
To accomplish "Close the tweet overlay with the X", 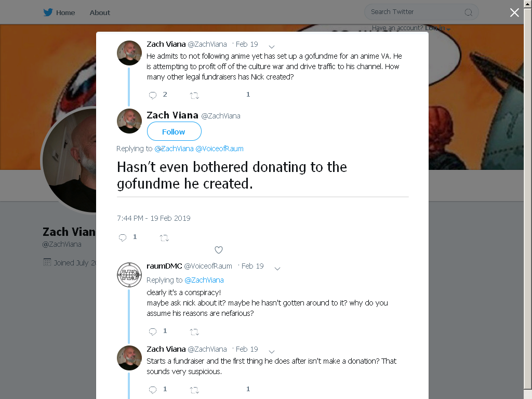I will pyautogui.click(x=514, y=12).
